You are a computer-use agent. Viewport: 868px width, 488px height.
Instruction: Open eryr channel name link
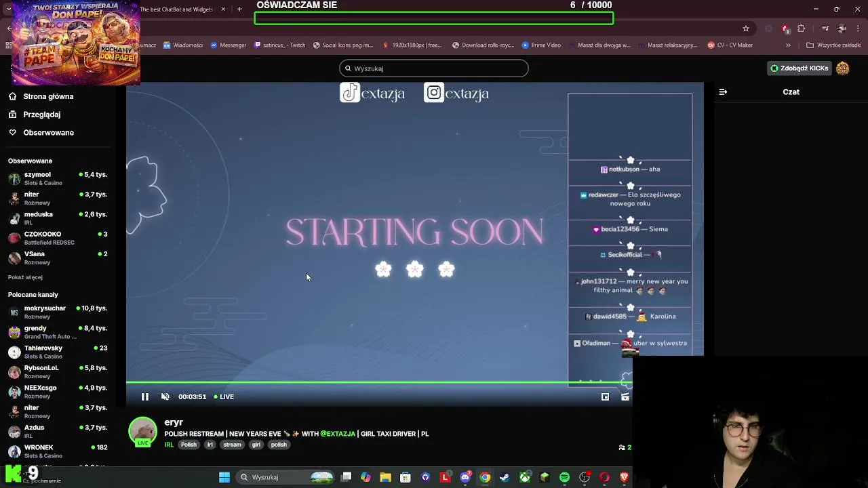coord(174,422)
